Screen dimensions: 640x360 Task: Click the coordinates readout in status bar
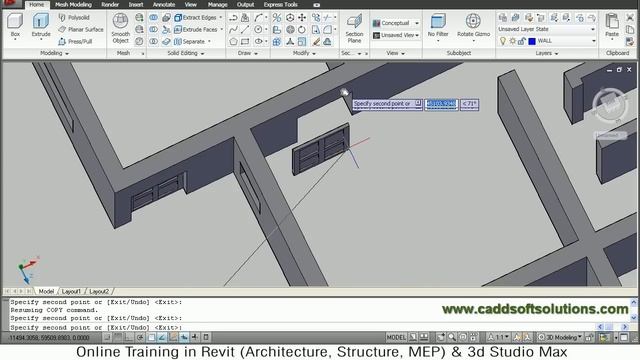[x=49, y=338]
